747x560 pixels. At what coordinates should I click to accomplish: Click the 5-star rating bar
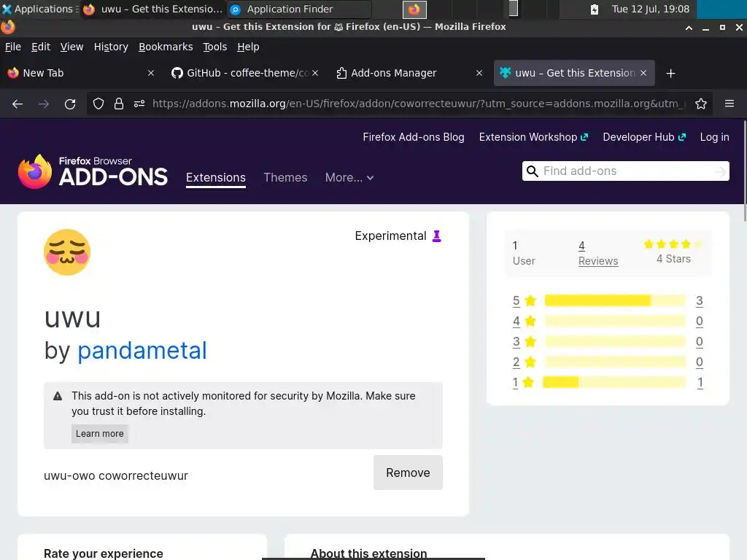(615, 300)
